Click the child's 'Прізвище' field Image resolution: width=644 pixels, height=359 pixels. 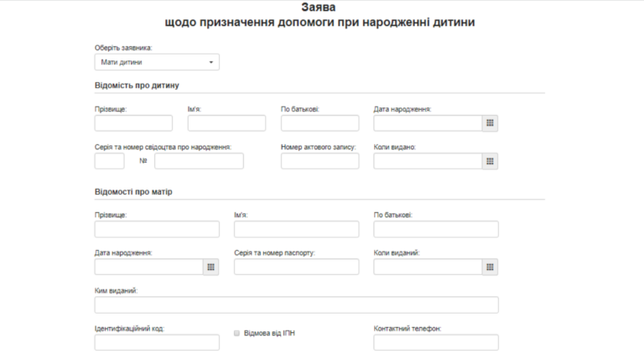133,123
